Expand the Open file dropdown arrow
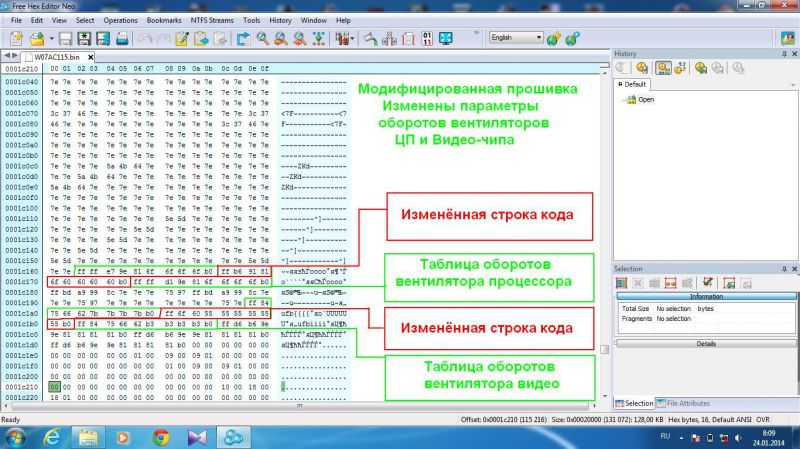800x449 pixels. click(52, 38)
